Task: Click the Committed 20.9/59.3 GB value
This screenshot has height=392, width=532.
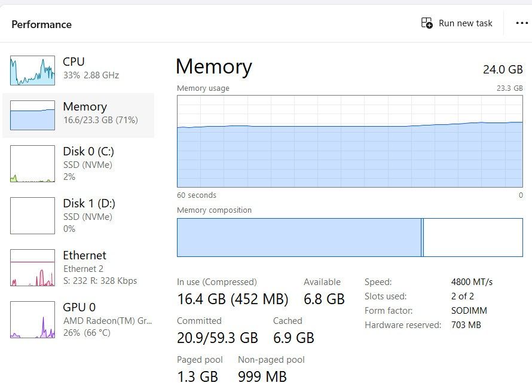Action: click(218, 338)
